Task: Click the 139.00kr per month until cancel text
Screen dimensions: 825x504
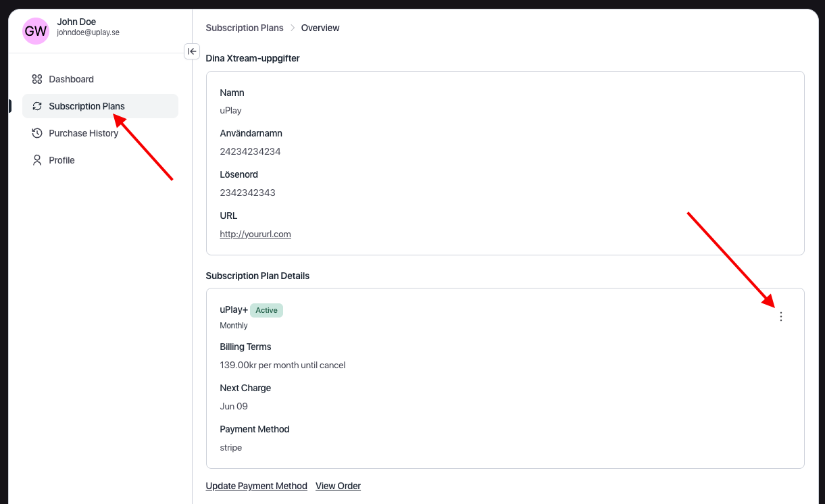Action: click(282, 365)
